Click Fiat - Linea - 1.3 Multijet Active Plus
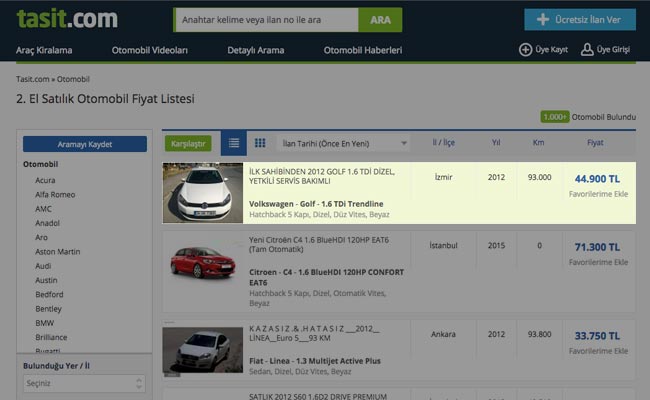The height and width of the screenshot is (400, 650). (x=315, y=361)
